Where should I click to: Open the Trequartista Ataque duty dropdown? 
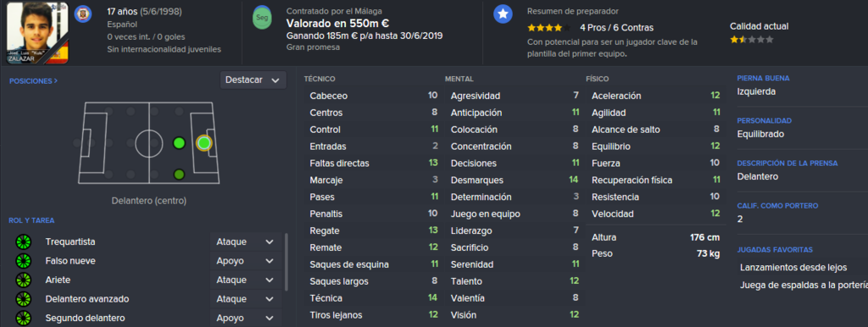click(246, 241)
